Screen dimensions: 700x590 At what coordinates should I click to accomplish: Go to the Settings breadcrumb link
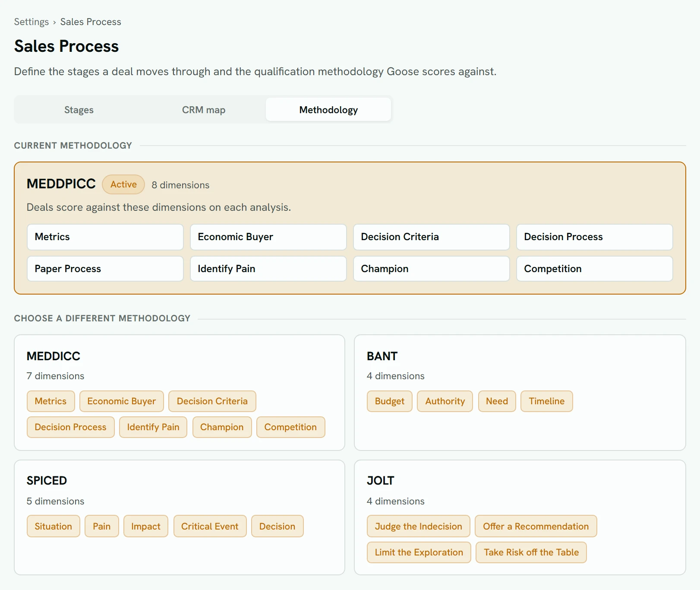[x=32, y=22]
